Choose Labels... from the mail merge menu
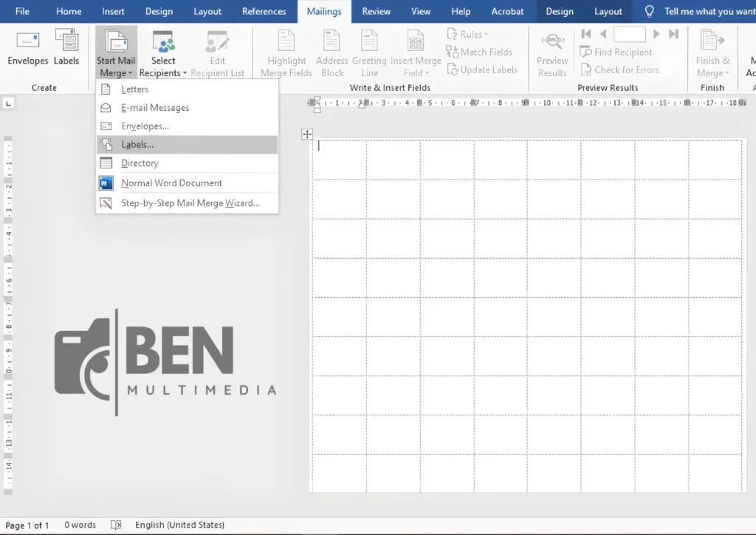This screenshot has height=535, width=756. click(x=137, y=145)
